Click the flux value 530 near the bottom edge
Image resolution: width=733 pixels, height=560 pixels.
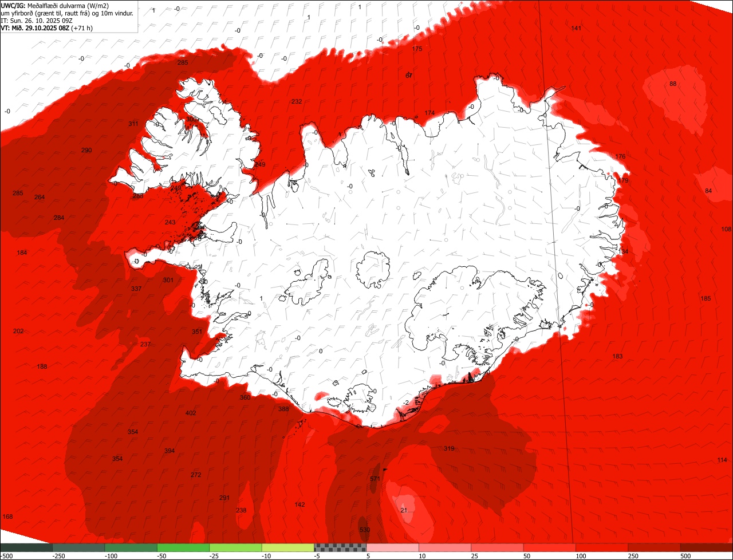[x=365, y=530]
